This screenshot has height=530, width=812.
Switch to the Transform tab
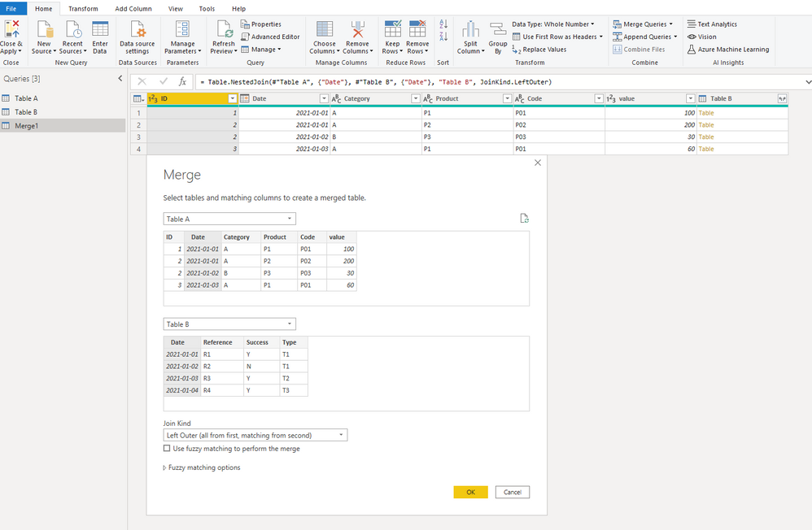pyautogui.click(x=83, y=9)
